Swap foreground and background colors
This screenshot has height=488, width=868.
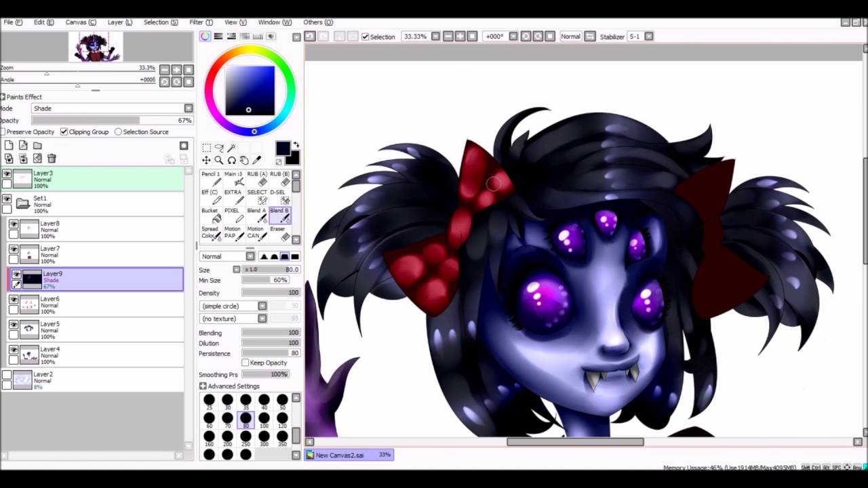[x=296, y=145]
